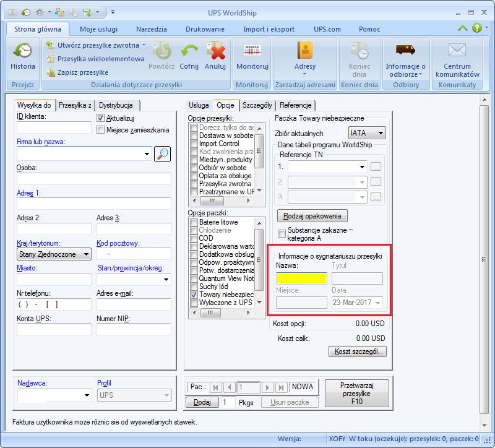Click the yellow Nazwa signatory field
495x448 pixels.
click(301, 278)
